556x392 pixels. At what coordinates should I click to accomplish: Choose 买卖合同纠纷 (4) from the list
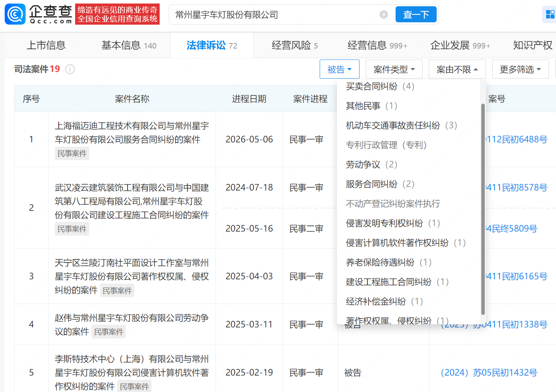pyautogui.click(x=380, y=86)
